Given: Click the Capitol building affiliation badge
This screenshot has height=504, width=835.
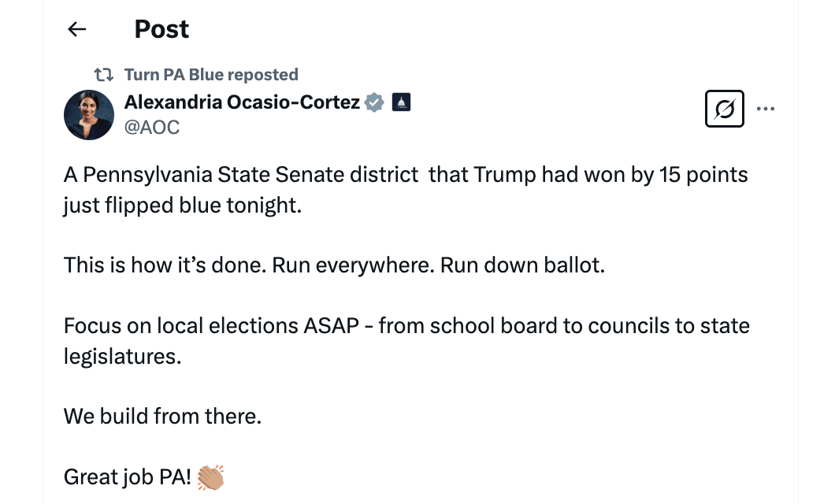Looking at the screenshot, I should coord(402,102).
